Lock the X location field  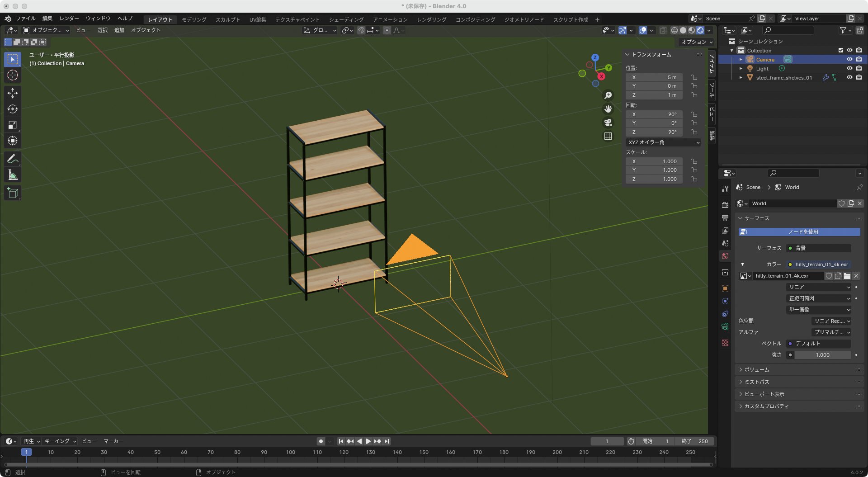coord(694,77)
